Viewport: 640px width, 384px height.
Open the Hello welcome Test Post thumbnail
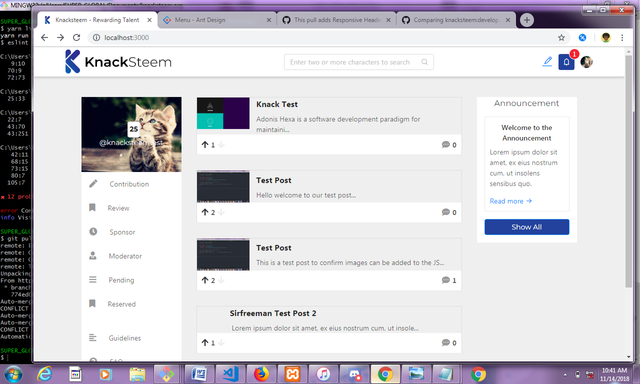tap(223, 186)
